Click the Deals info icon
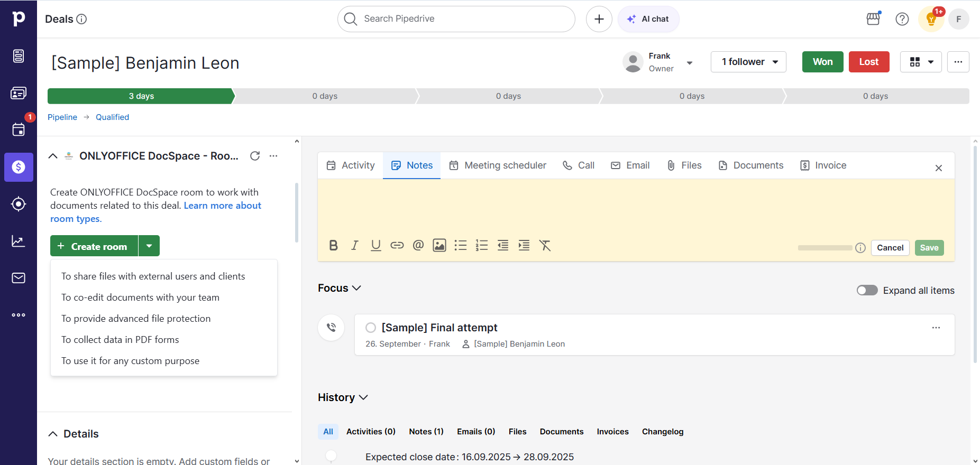Screen dimensions: 980x465 click(x=81, y=19)
